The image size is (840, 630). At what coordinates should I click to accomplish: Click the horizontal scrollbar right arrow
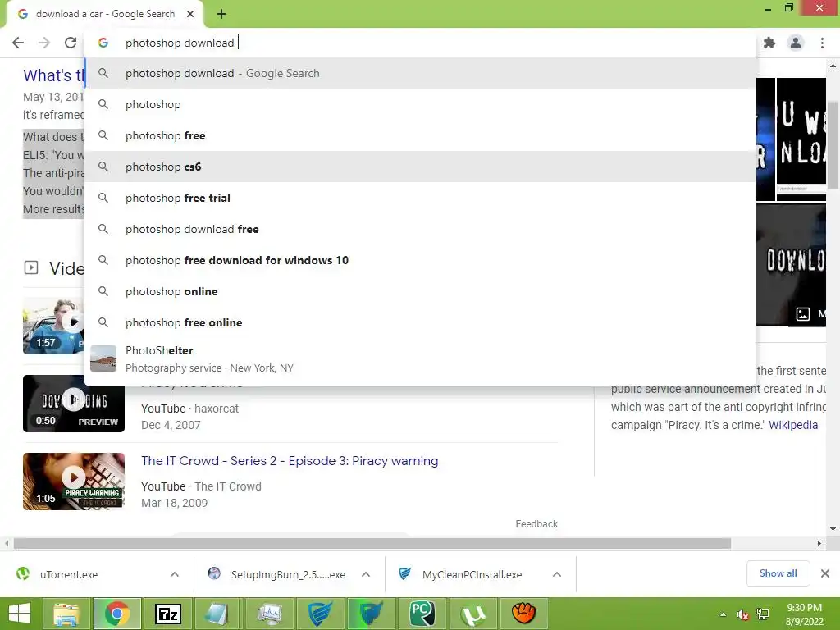coord(819,543)
